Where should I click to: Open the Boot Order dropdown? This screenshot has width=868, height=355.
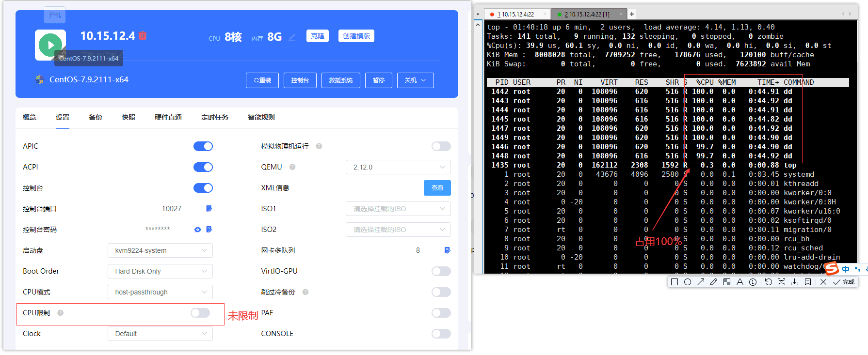point(160,271)
